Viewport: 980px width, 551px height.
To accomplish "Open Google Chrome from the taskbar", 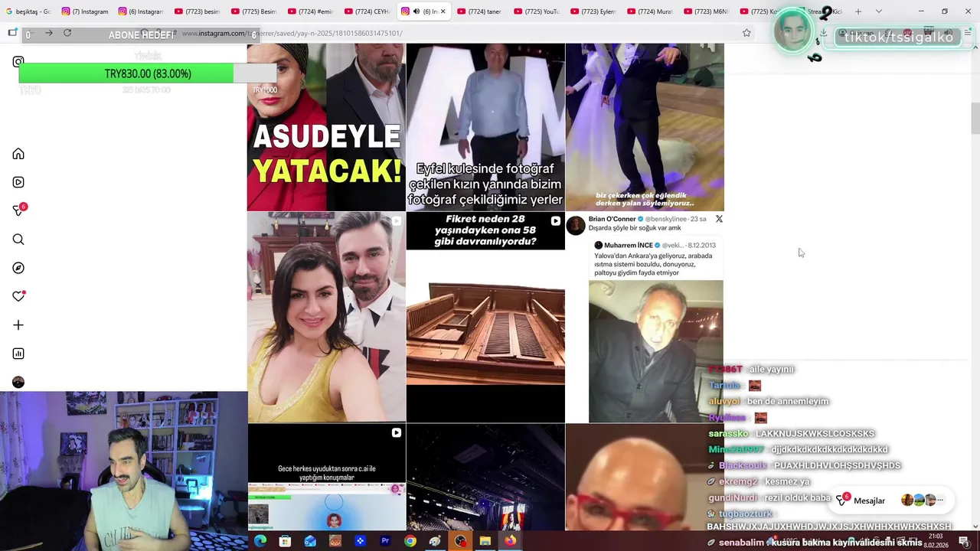I will click(x=410, y=541).
